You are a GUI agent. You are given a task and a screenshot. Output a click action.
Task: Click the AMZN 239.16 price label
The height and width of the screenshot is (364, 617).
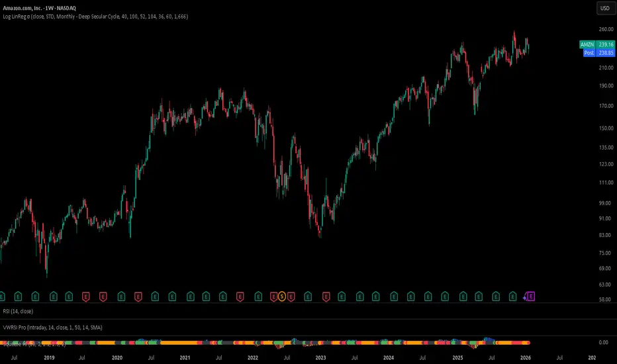pyautogui.click(x=597, y=44)
